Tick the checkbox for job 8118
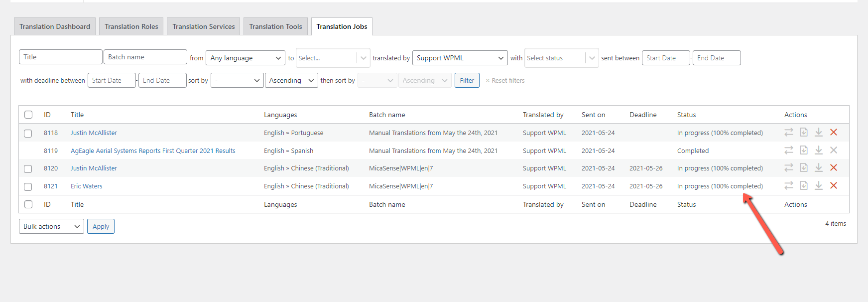Screen dimensions: 868x302 [x=28, y=133]
